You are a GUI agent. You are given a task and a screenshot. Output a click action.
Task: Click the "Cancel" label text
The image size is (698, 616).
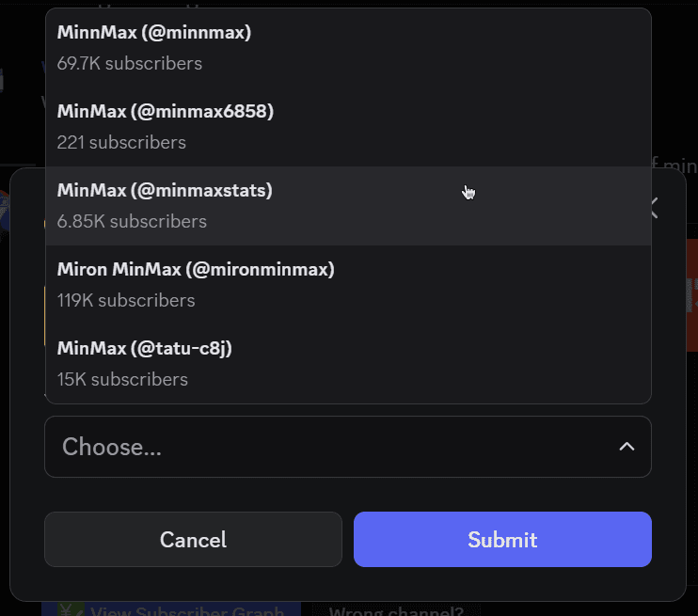pos(193,540)
